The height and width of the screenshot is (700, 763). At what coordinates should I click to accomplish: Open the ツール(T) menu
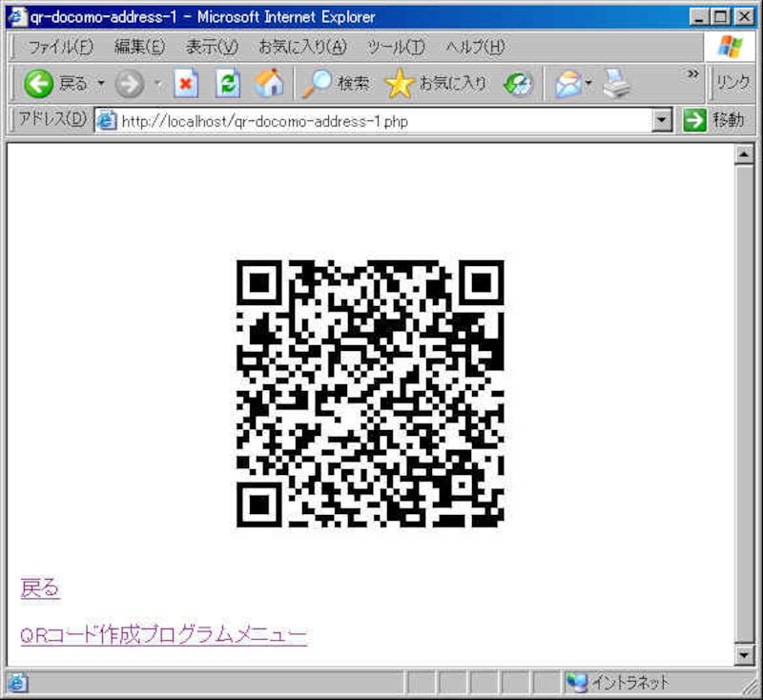(x=396, y=47)
